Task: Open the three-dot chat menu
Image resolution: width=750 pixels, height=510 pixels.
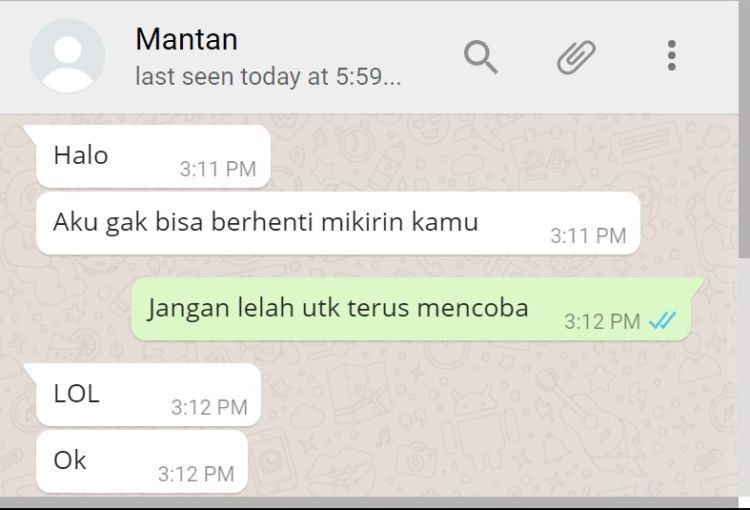Action: [672, 55]
